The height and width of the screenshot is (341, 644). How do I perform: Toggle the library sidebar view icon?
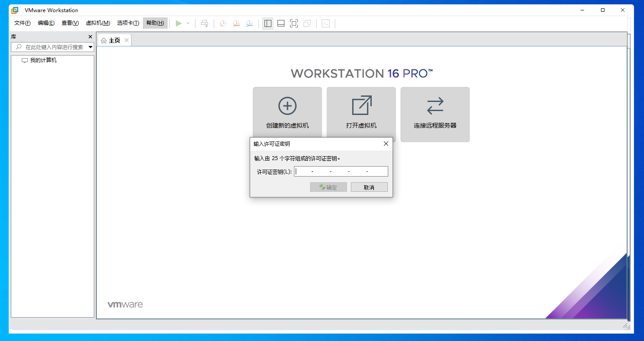(x=268, y=23)
